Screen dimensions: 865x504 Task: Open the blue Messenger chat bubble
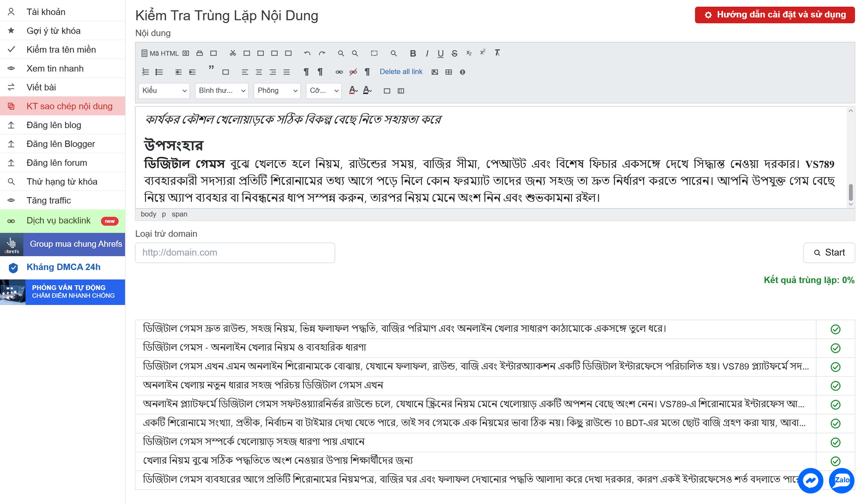click(810, 481)
